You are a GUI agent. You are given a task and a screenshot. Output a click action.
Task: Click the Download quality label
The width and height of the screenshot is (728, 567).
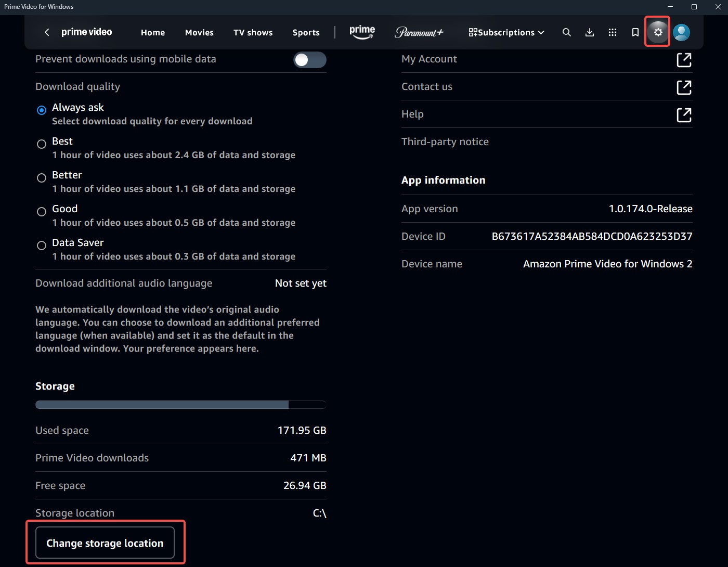click(x=77, y=86)
